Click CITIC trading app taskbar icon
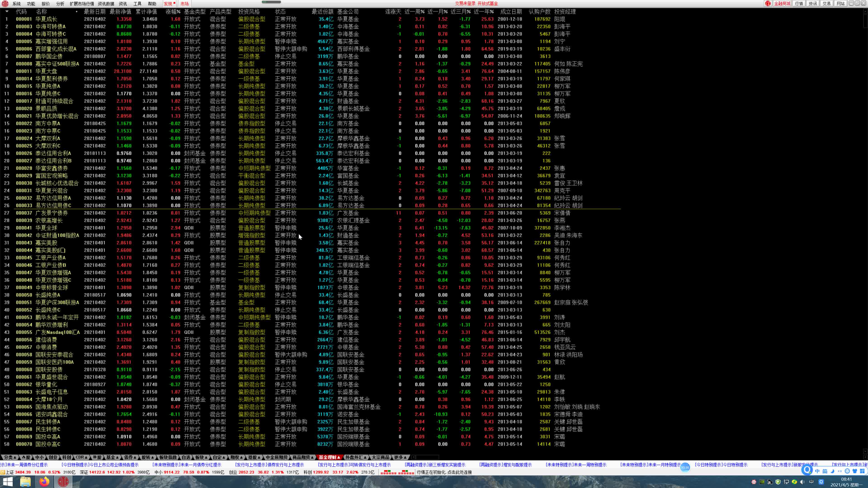 [63, 482]
